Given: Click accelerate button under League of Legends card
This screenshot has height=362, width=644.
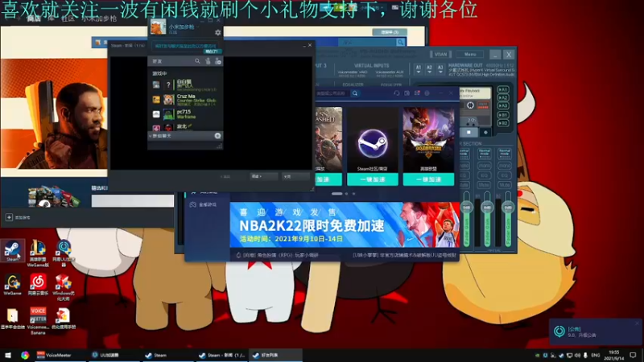Looking at the screenshot, I should tap(428, 179).
